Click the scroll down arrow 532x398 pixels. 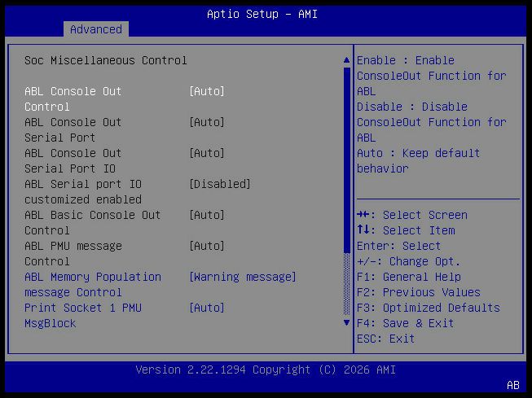(x=346, y=323)
